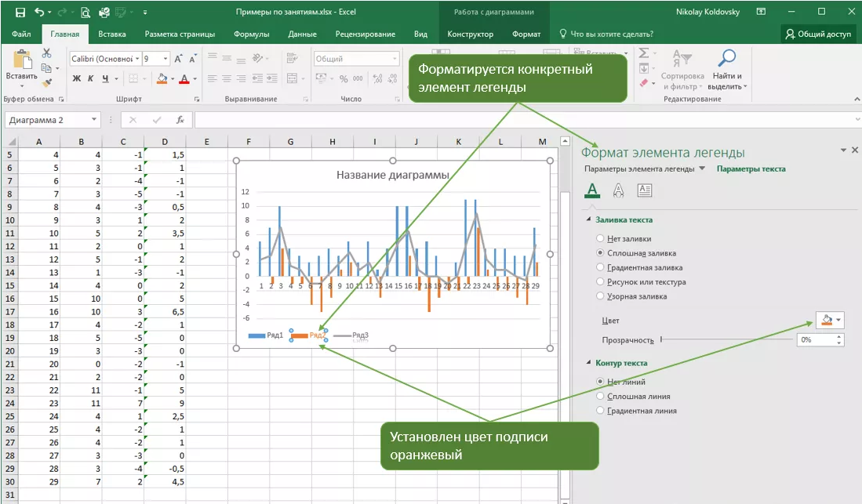
Task: Toggle bold (Ж) formatting
Action: [76, 78]
